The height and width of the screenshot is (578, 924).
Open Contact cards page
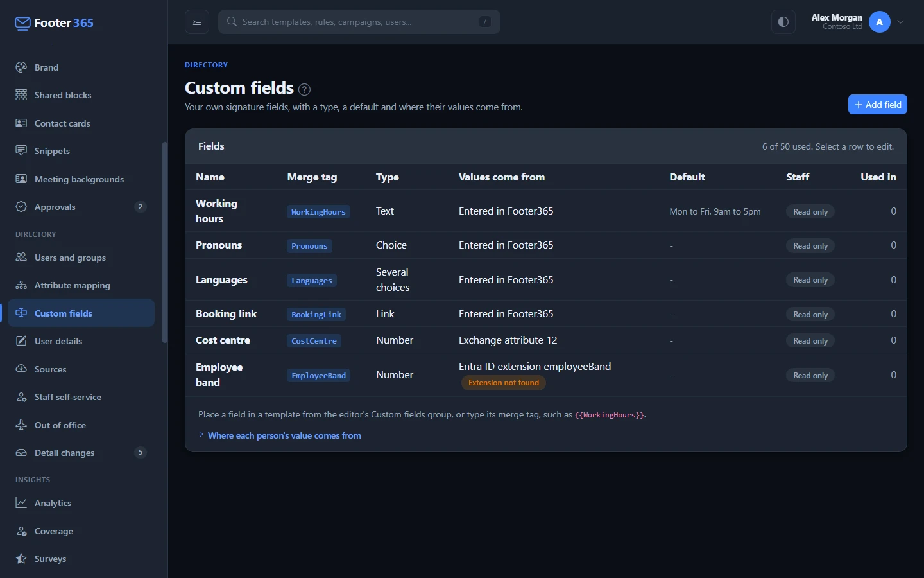click(81, 123)
